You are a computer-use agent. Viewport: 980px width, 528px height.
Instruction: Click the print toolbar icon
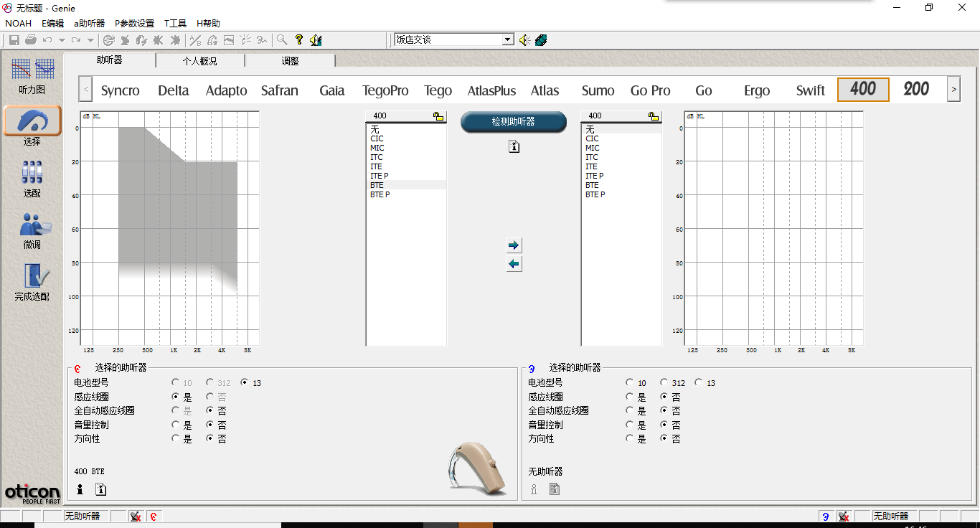pyautogui.click(x=31, y=40)
